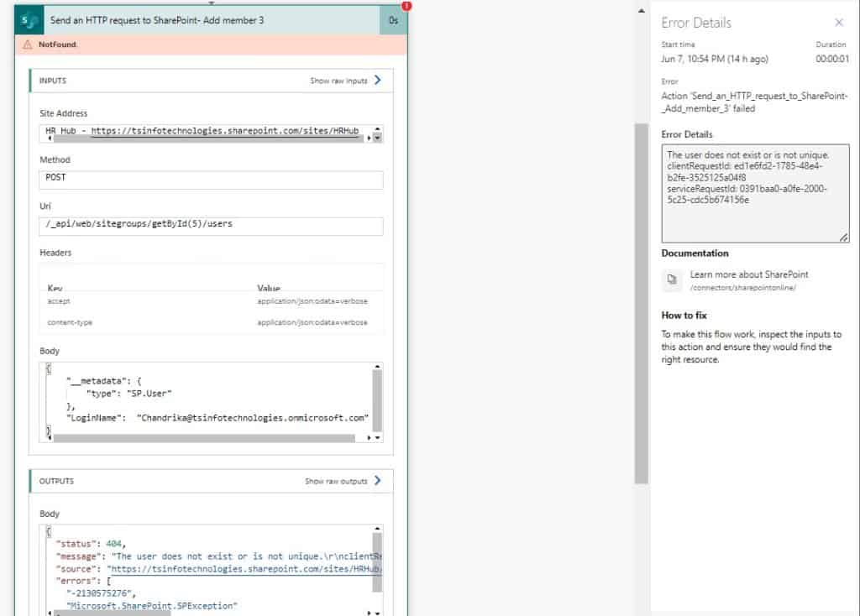The image size is (860, 616).
Task: Click the Site Address field
Action: coord(211,133)
